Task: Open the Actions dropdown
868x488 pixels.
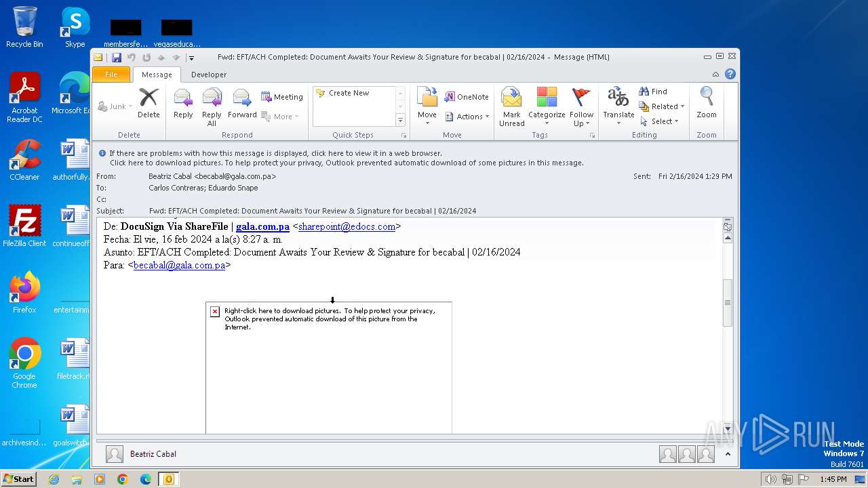Action: tap(467, 117)
